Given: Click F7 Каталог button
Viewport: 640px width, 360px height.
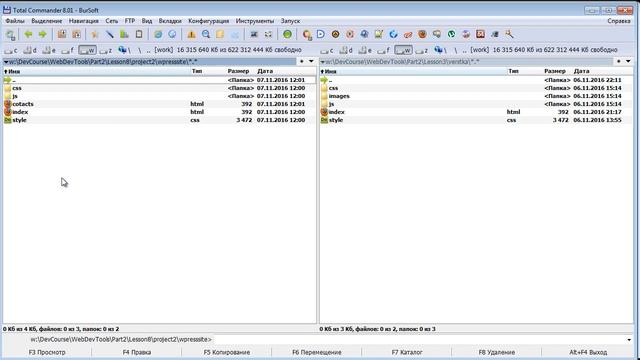Looking at the screenshot, I should pos(407,352).
